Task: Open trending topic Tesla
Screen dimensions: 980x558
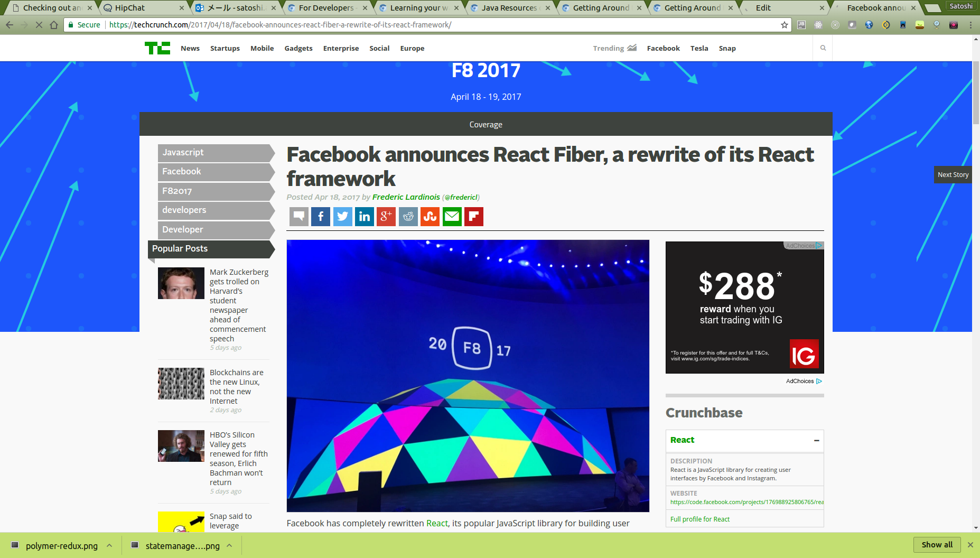Action: (699, 48)
